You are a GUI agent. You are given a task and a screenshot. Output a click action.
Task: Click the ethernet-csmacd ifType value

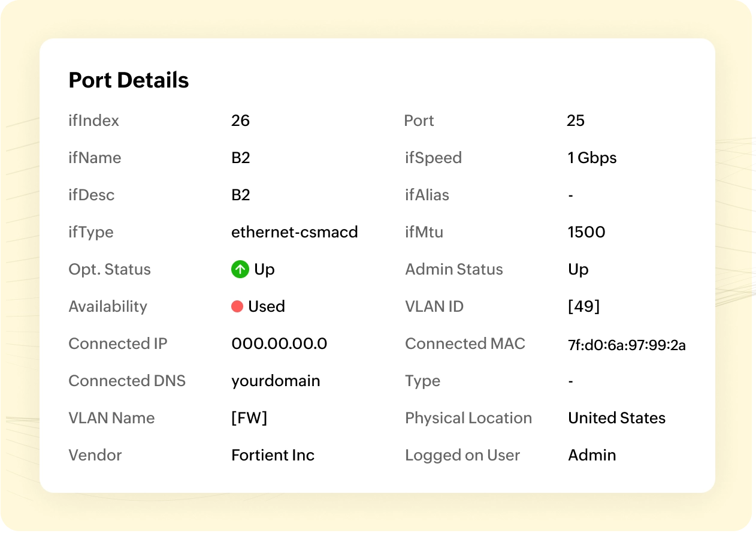tap(294, 232)
